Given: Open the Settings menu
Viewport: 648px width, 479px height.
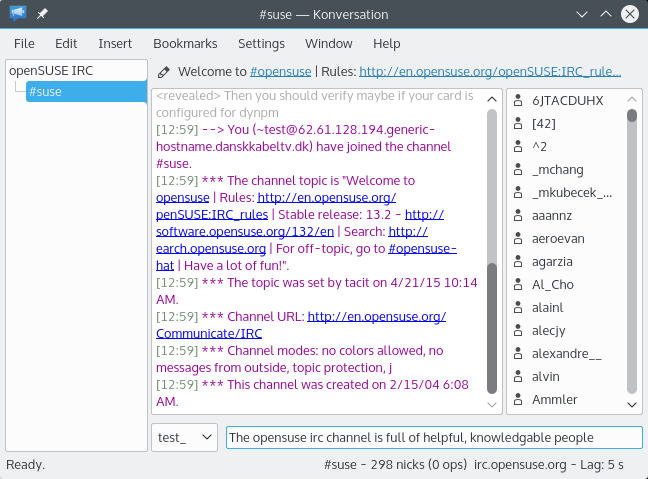Looking at the screenshot, I should point(261,44).
